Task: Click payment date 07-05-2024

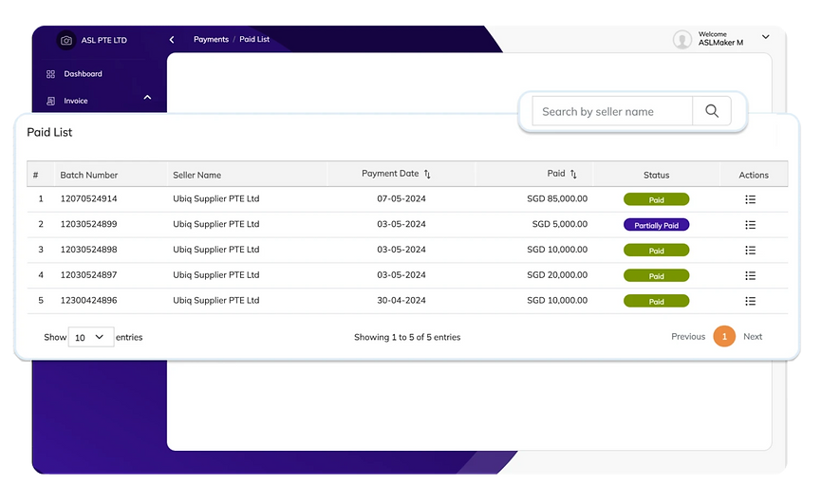Action: (401, 198)
